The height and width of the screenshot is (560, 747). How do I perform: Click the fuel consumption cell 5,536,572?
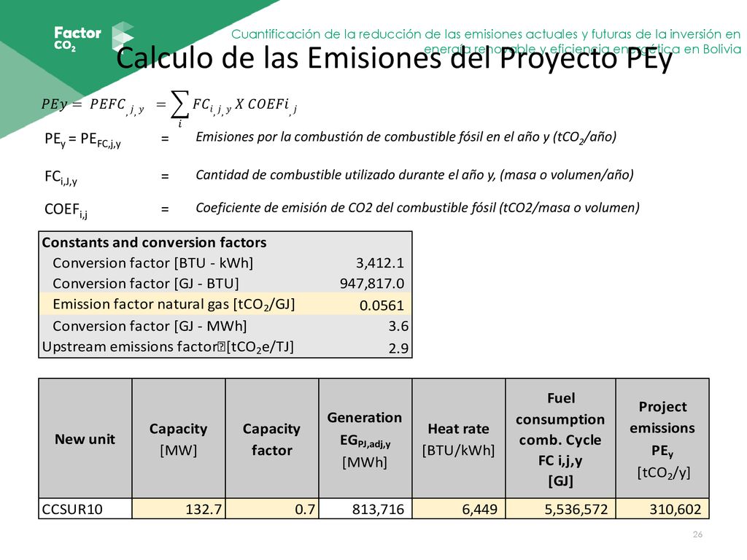[x=560, y=509]
